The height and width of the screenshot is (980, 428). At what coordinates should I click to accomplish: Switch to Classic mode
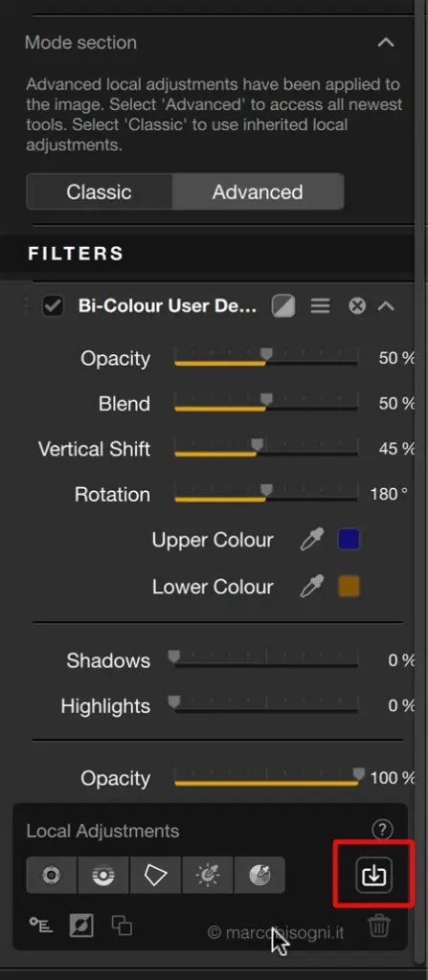tap(99, 191)
